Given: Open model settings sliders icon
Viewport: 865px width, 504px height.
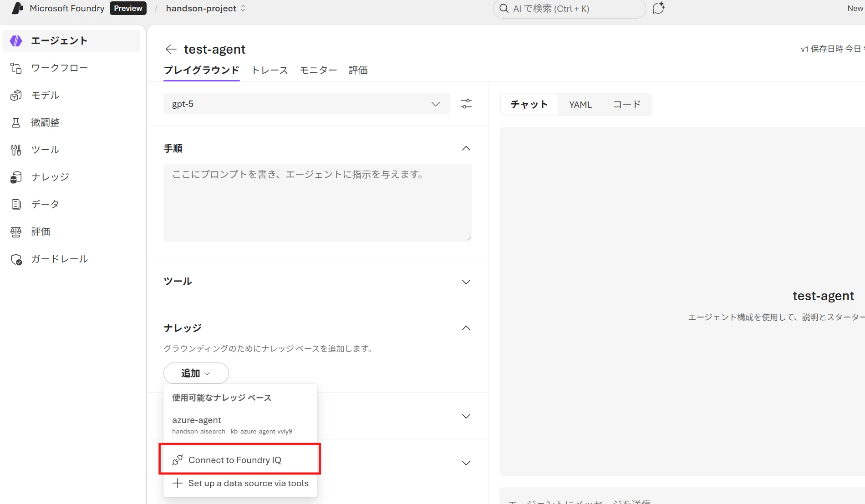Looking at the screenshot, I should [x=466, y=104].
